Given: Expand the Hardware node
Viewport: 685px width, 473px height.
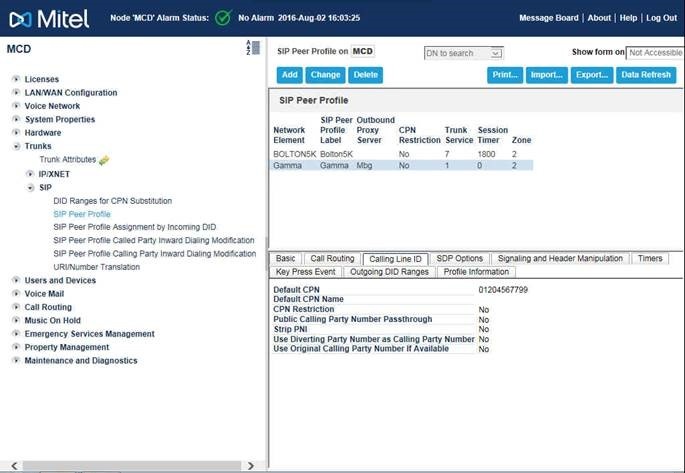Looking at the screenshot, I should coord(16,132).
